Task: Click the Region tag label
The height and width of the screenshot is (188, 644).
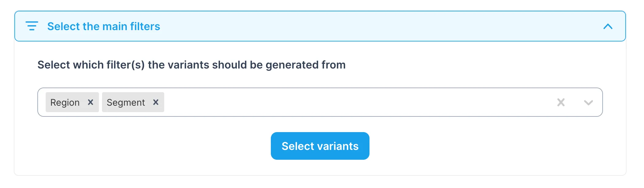Action: point(65,103)
